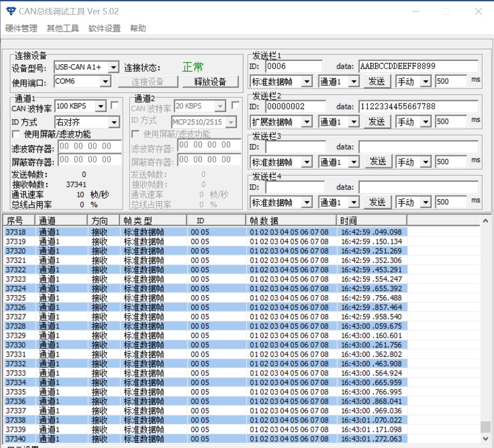This screenshot has height=448, width=494.
Task: Expand the 使用端口 COM6 dropdown
Action: 106,81
